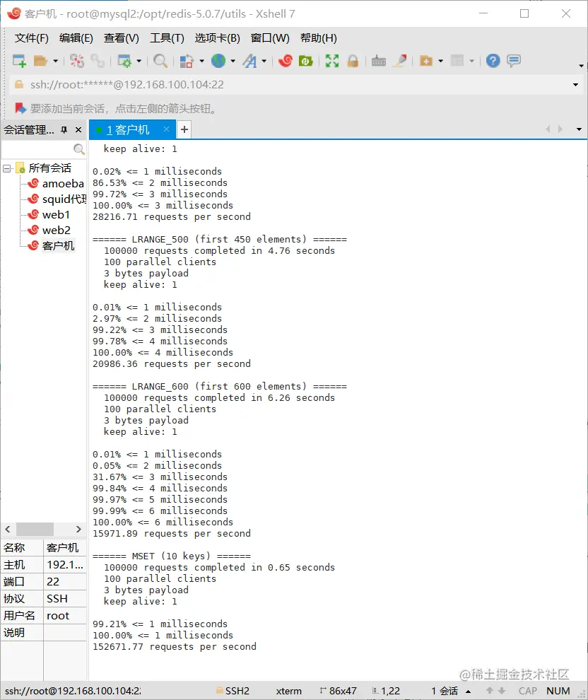Click the color scheme icon
Screen dimensions: 588x700
click(x=187, y=61)
